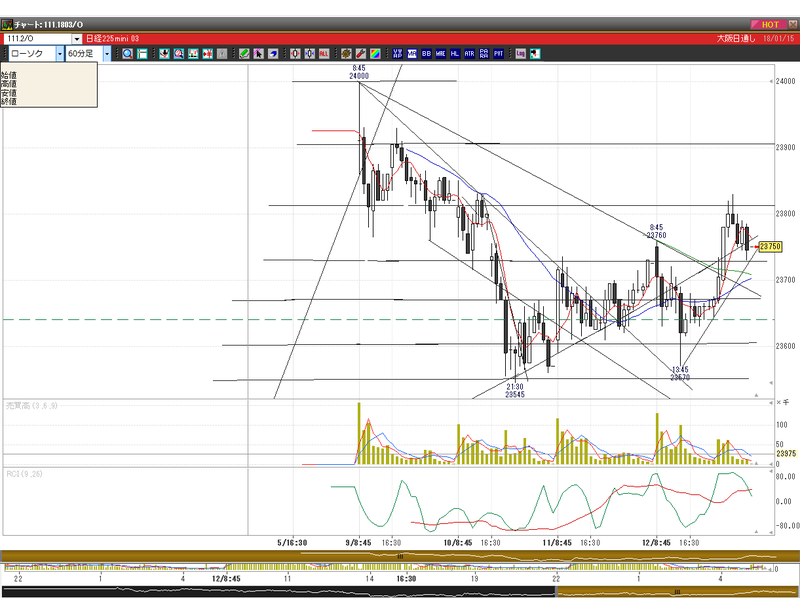Select the arrow pointer tool

pos(259,54)
